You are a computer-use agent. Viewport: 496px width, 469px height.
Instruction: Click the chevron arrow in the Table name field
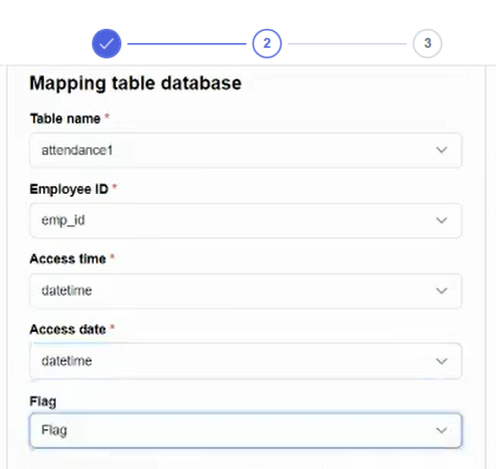(442, 150)
